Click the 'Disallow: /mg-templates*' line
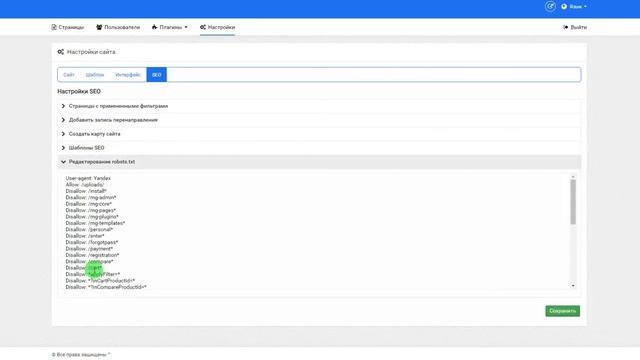The width and height of the screenshot is (640, 360). click(95, 223)
